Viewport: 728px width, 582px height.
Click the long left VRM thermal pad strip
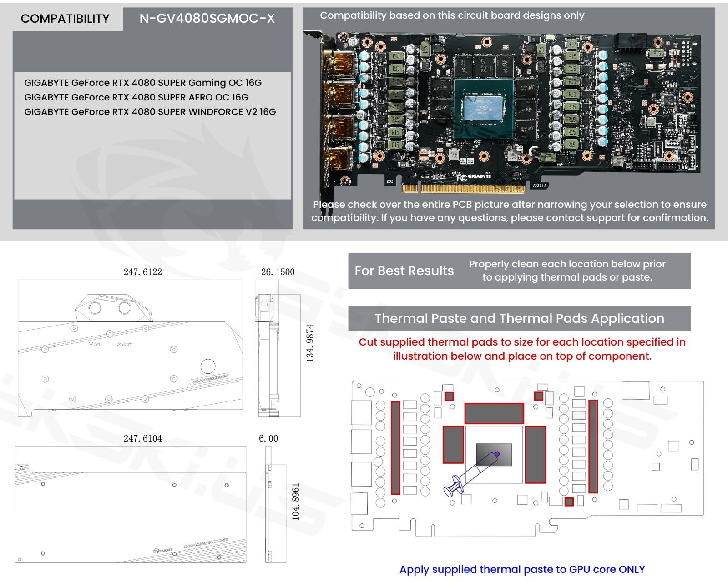click(395, 448)
